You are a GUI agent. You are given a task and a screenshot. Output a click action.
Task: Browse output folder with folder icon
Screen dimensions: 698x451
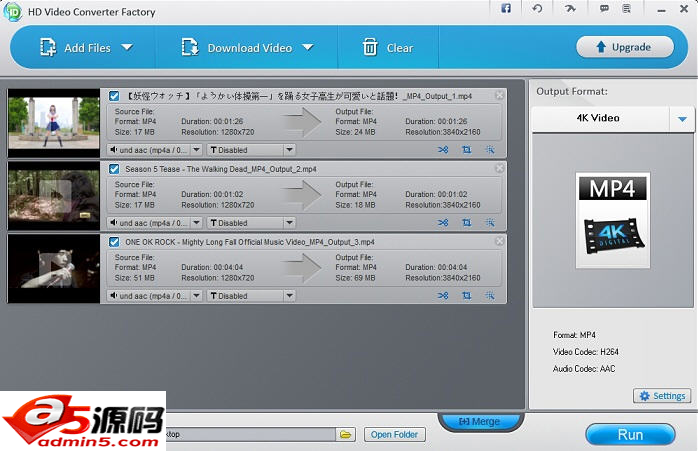(x=345, y=435)
